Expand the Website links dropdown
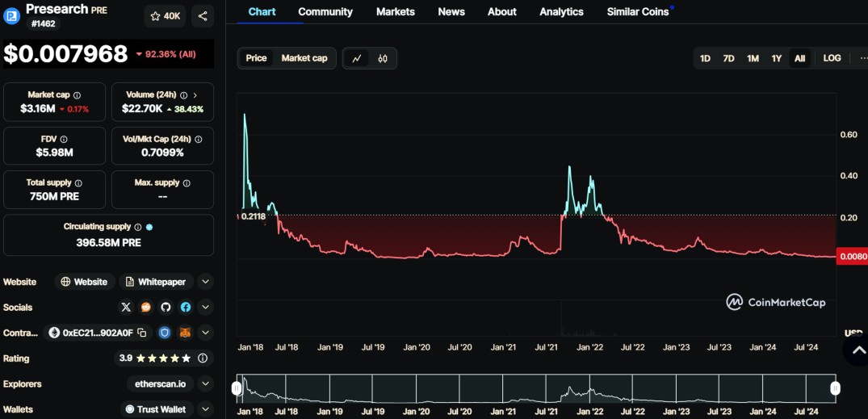Image resolution: width=868 pixels, height=419 pixels. (205, 282)
